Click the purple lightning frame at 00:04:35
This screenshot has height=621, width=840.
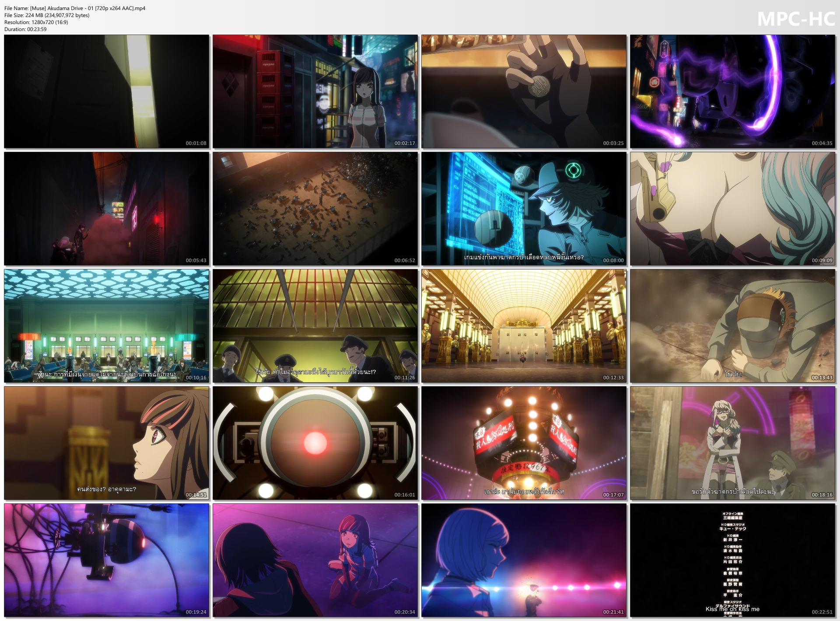coord(733,91)
